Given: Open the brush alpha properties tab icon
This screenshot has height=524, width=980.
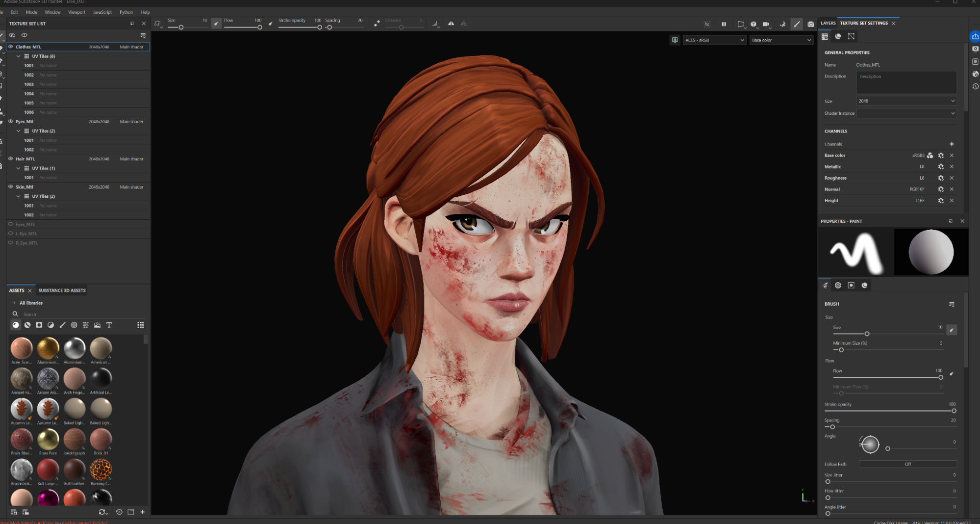Looking at the screenshot, I should click(x=838, y=286).
